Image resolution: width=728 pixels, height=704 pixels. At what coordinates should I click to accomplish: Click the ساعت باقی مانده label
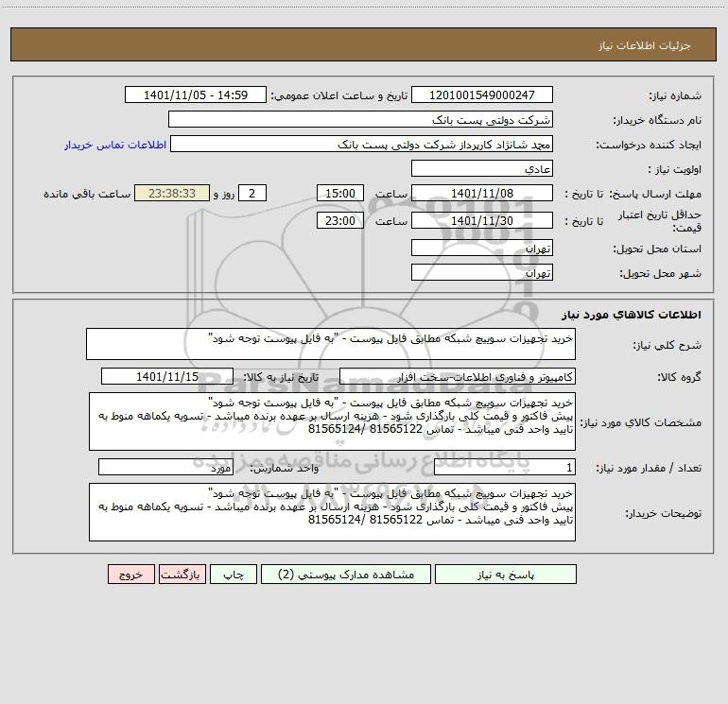pyautogui.click(x=87, y=194)
